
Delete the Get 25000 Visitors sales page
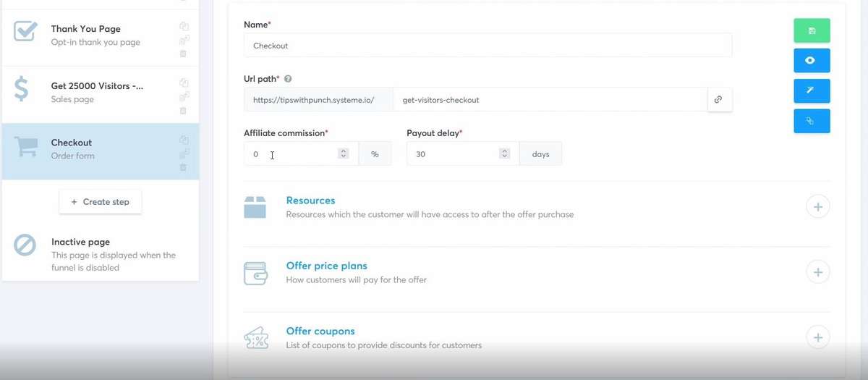click(x=183, y=110)
